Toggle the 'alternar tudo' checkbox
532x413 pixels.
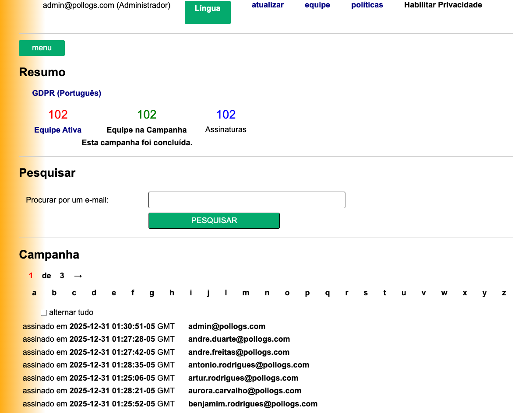(x=44, y=313)
